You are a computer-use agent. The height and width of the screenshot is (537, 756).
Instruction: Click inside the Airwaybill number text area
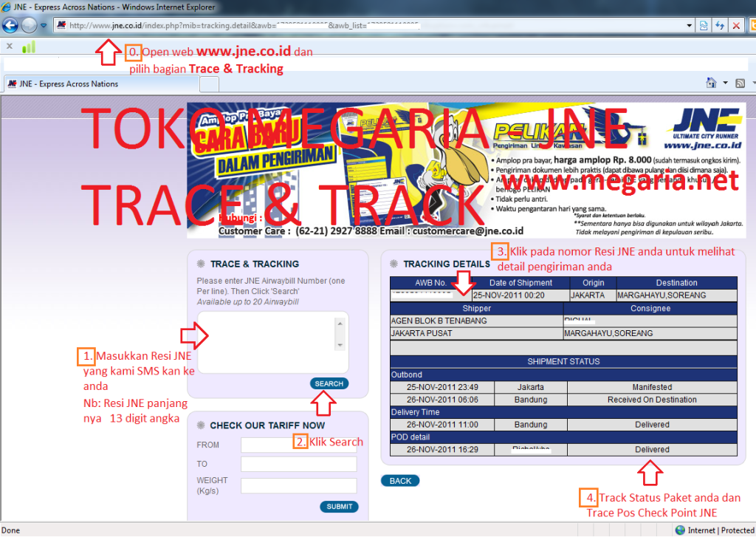(273, 343)
